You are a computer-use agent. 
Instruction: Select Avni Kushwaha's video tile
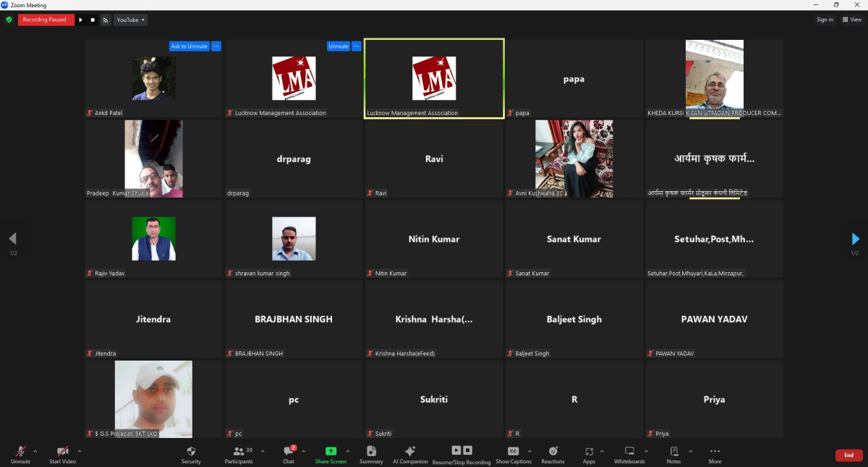(x=574, y=159)
